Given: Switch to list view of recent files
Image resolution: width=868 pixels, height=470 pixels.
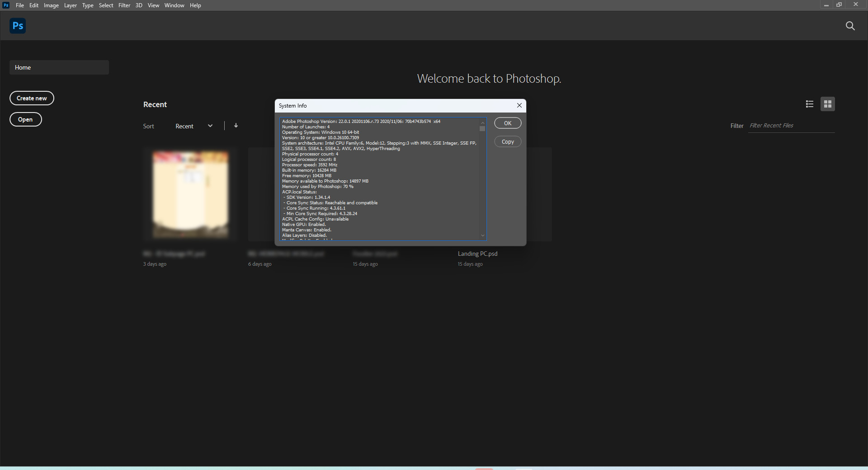Looking at the screenshot, I should point(810,104).
